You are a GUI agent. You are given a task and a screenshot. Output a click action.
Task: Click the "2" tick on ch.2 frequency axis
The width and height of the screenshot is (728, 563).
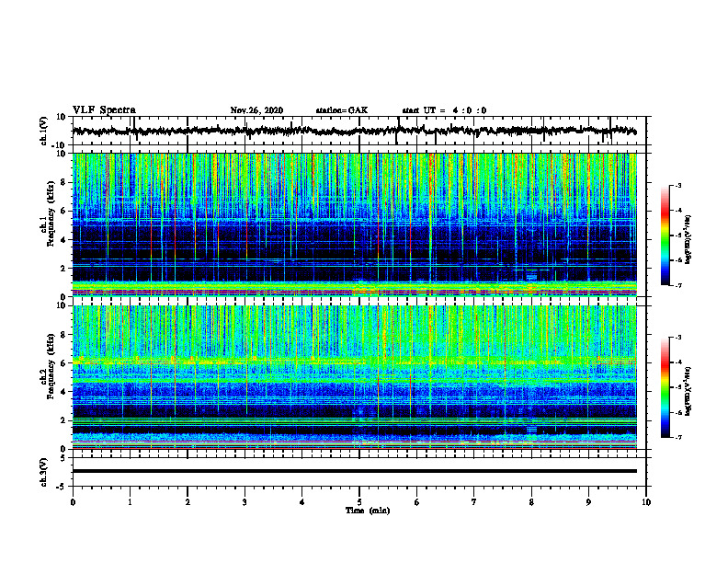pyautogui.click(x=64, y=420)
